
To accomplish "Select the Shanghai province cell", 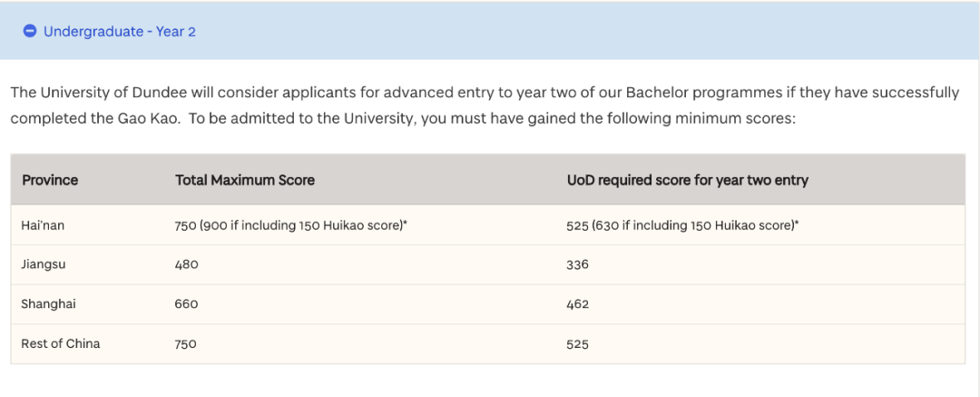I will tap(49, 304).
